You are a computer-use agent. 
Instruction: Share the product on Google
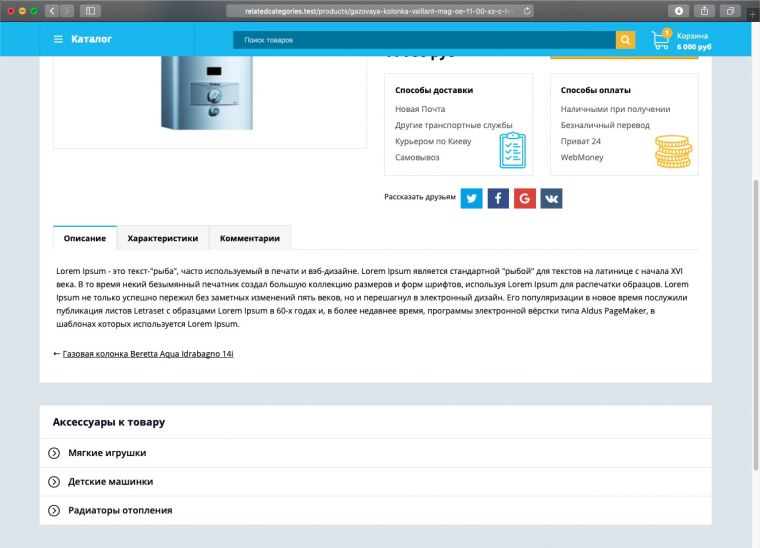(x=524, y=198)
